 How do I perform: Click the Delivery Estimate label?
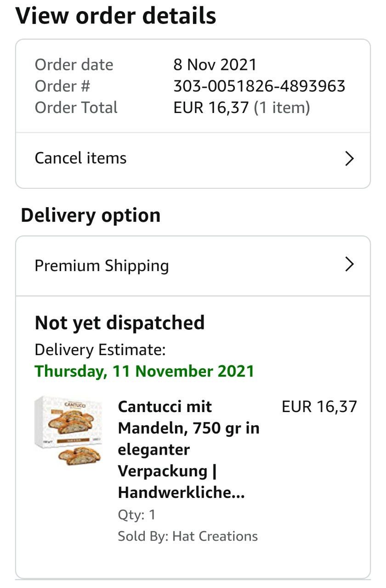(x=100, y=350)
